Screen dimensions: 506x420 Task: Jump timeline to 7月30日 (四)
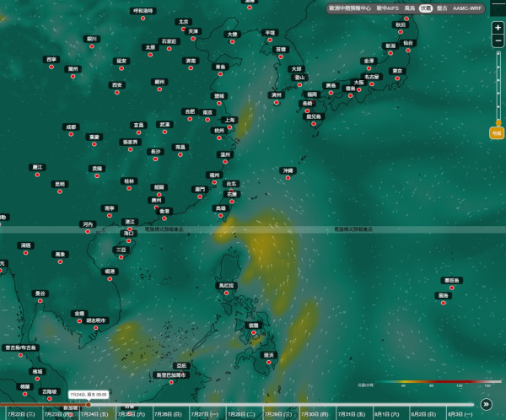315,414
